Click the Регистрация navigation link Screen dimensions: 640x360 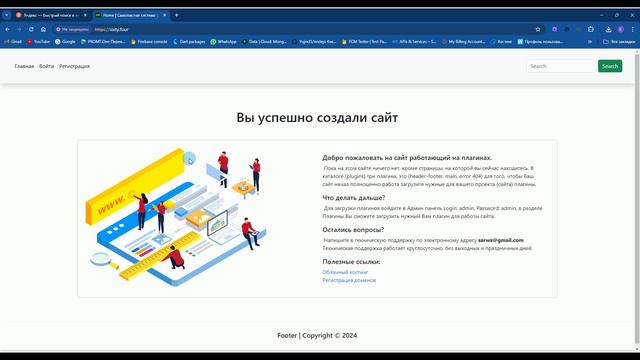(x=74, y=66)
